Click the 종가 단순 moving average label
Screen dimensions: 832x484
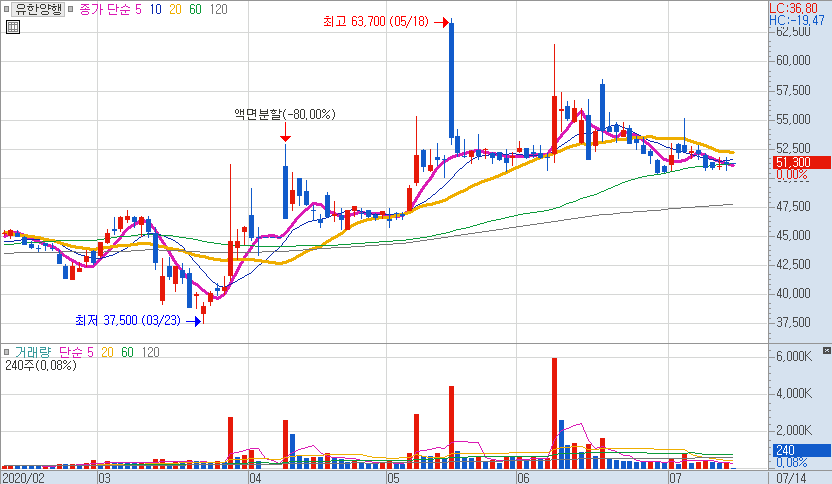[105, 9]
